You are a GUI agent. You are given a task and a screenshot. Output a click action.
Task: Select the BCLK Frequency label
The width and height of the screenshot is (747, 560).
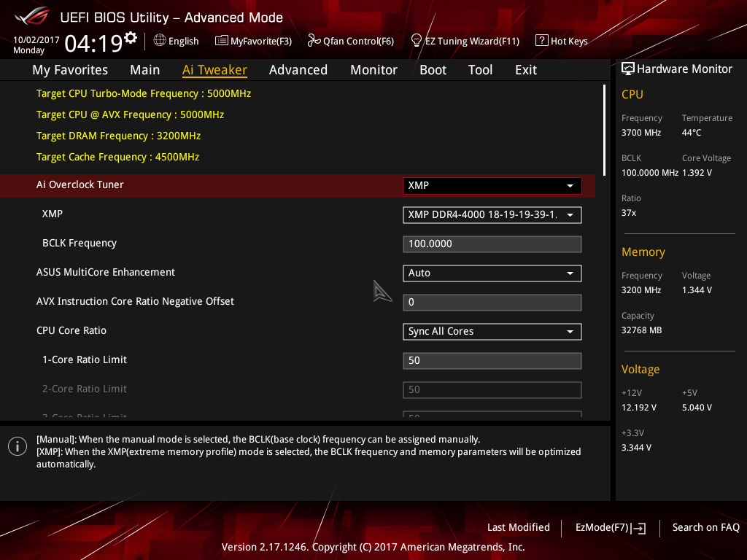[x=80, y=243]
